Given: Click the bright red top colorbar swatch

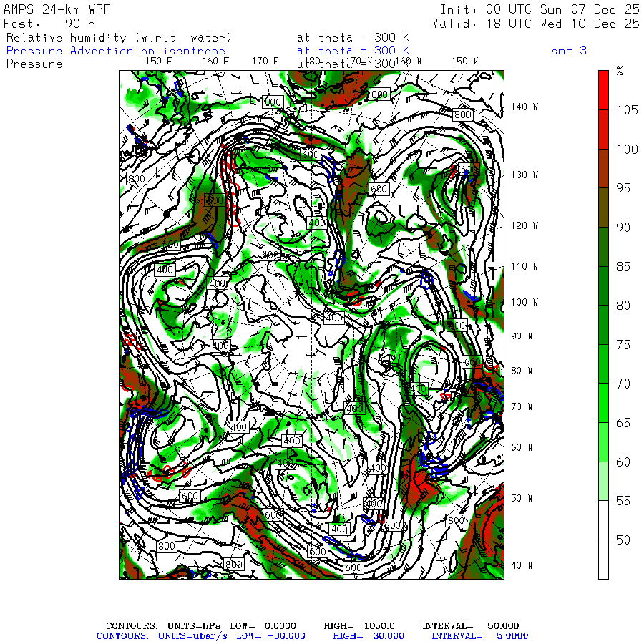Looking at the screenshot, I should 604,89.
